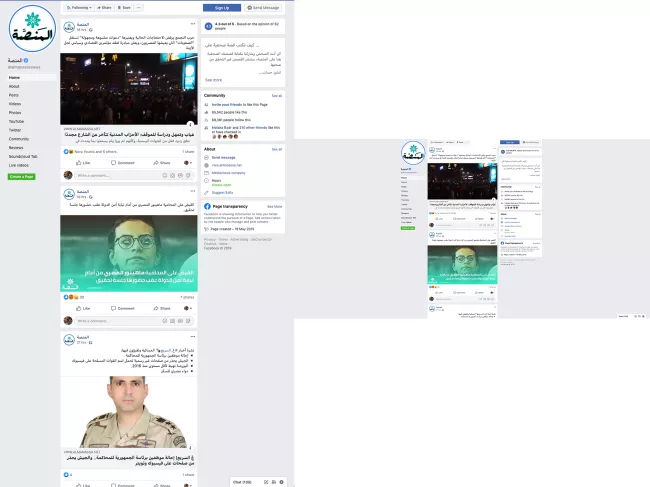Like the post with the green portrait image

83,308
